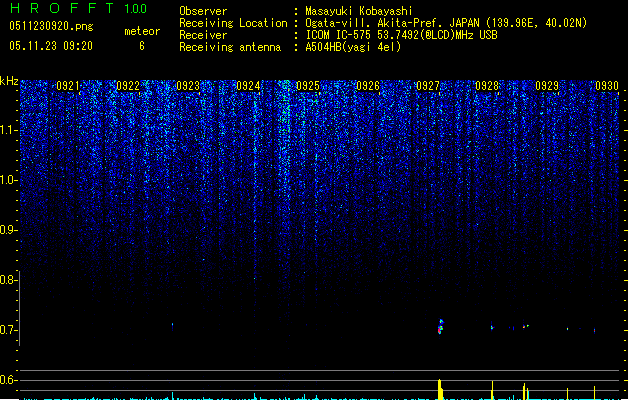Viewport: 629px width, 400px height.
Task: Click the 0927 time marker
Action: click(x=428, y=86)
